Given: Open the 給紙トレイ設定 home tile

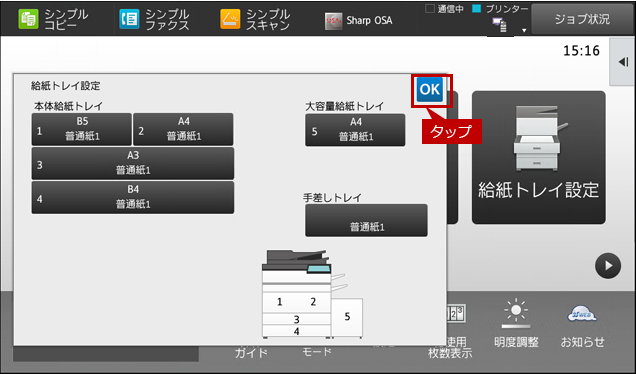Looking at the screenshot, I should tap(539, 157).
